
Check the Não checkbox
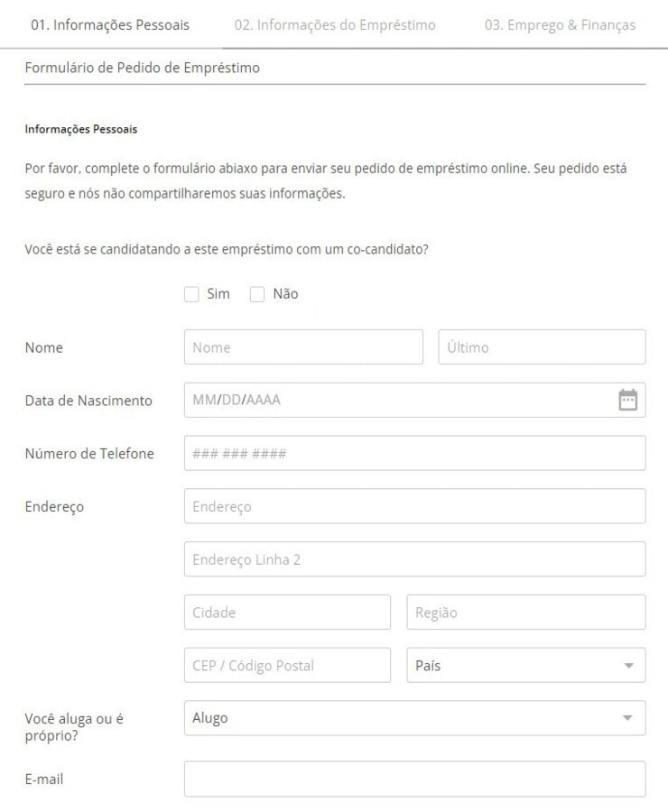point(257,294)
